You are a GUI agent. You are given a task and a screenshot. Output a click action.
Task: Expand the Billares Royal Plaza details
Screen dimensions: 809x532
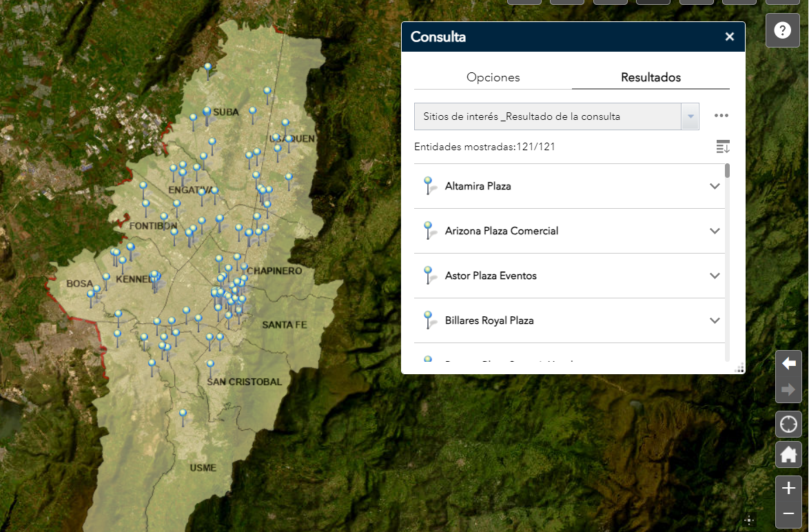(715, 320)
